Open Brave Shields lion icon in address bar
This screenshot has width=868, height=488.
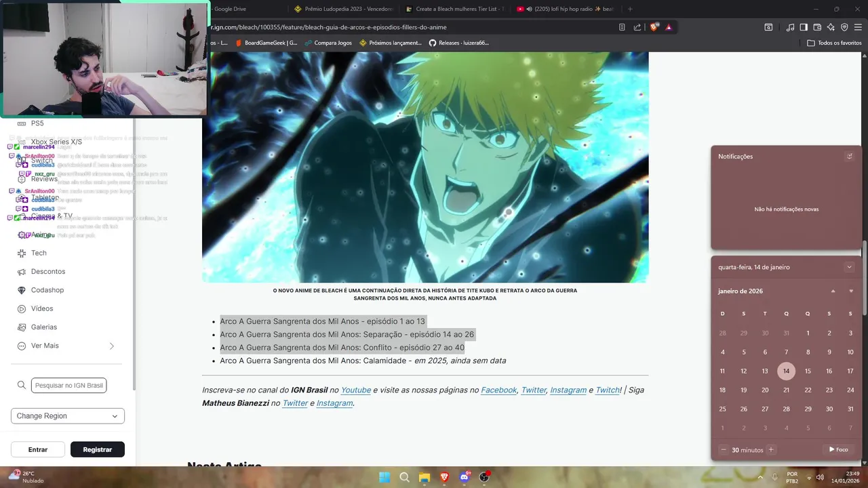(654, 27)
